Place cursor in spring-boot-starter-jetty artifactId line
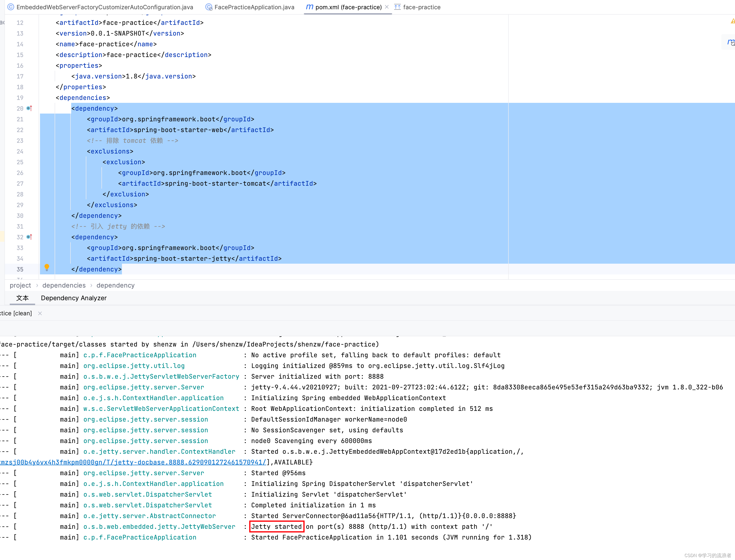735x560 pixels. point(184,259)
